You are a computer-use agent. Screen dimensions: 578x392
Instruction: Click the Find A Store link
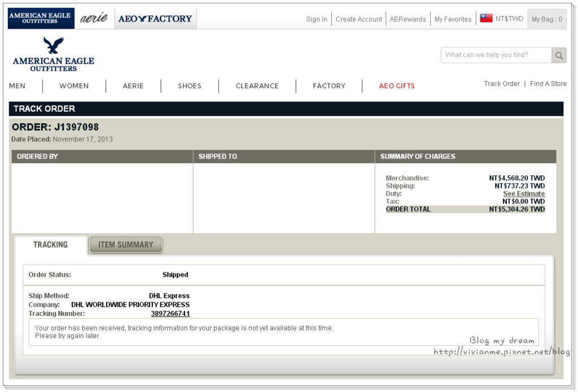548,83
